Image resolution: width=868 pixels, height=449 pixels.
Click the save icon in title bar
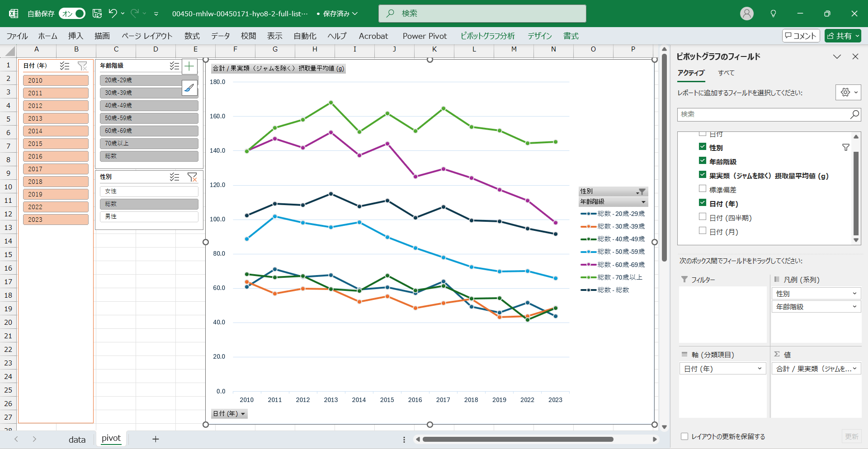pyautogui.click(x=97, y=14)
